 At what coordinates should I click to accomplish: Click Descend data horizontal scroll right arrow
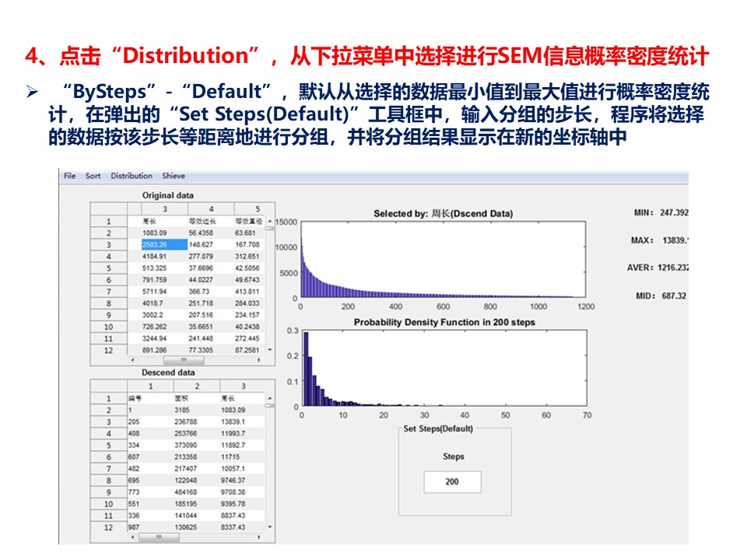(x=258, y=537)
